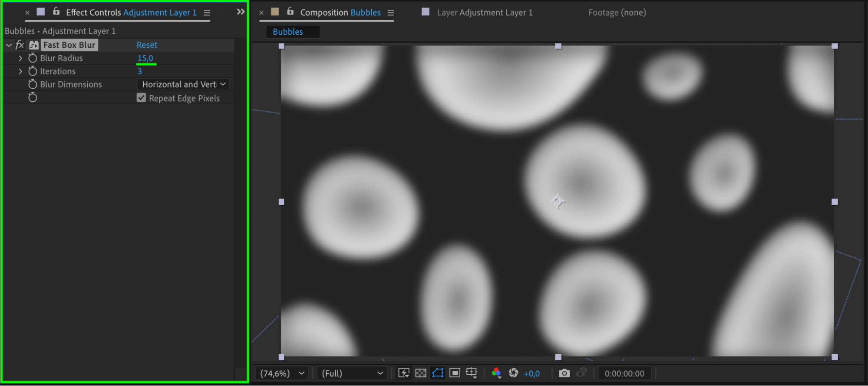
Task: Click the Layer panel color label
Action: click(426, 12)
